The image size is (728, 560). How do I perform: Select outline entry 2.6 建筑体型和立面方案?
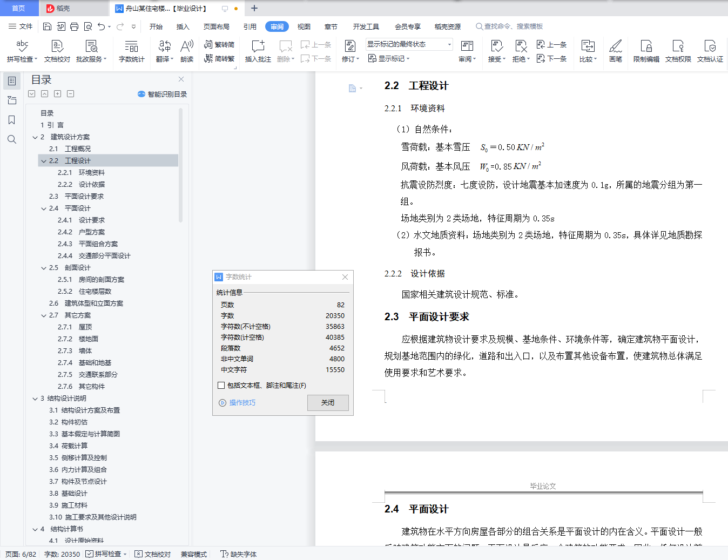click(x=86, y=303)
